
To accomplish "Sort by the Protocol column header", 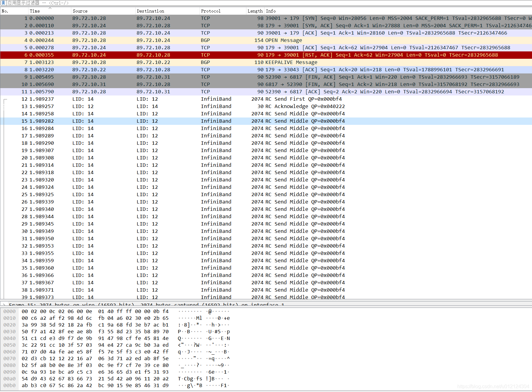I will pos(223,11).
